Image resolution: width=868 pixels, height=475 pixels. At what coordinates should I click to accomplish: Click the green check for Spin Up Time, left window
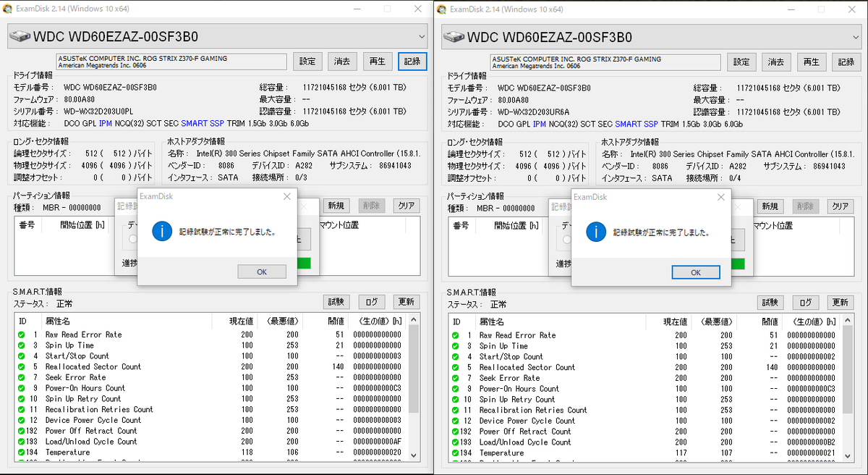coord(22,345)
